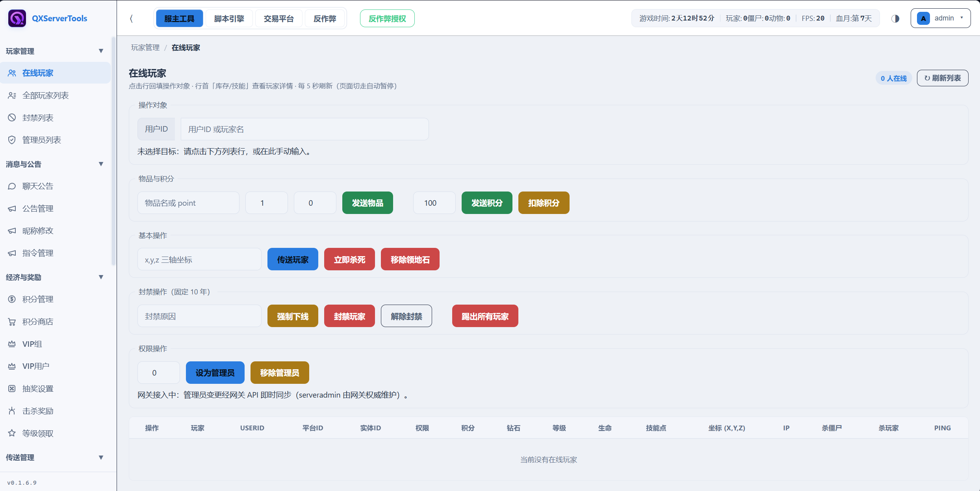Collapse the 传送管理 section
Screen dimensions: 980x491
(x=101, y=458)
